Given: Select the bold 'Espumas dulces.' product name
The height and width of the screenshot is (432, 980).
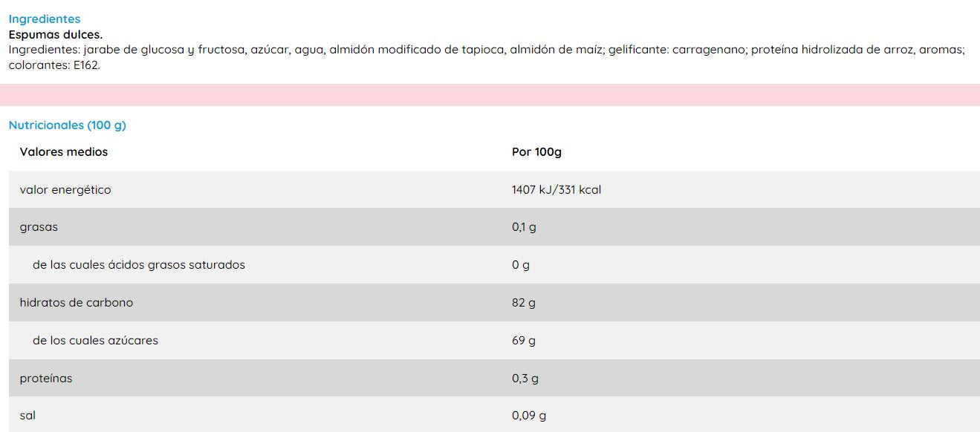Looking at the screenshot, I should click(x=56, y=34).
